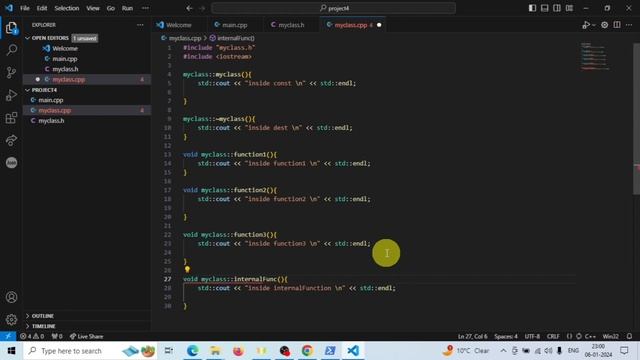Change language mode from C++ in the status bar

590,336
